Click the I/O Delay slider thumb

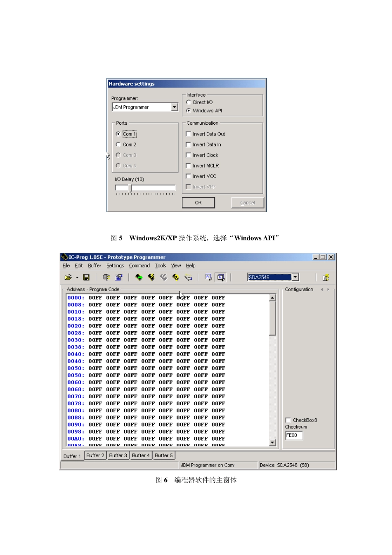pos(130,188)
